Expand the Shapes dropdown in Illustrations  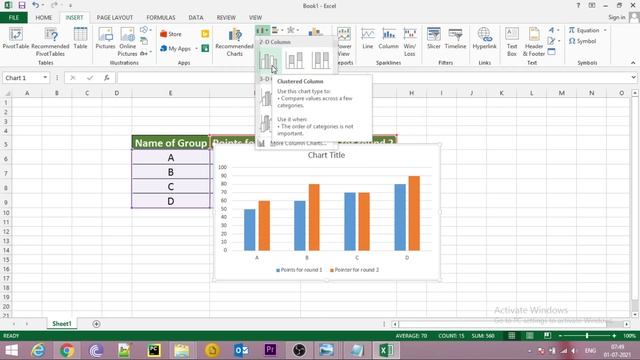point(146,30)
